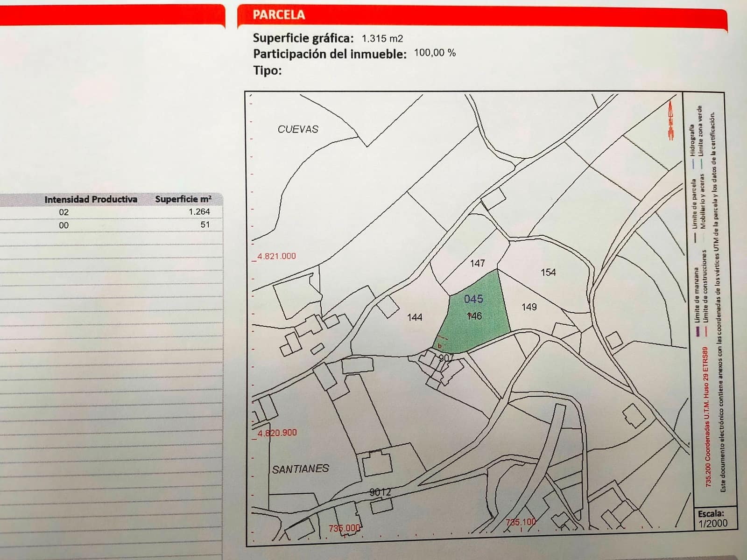Select building footprint 907 on the map
Image resolution: width=747 pixels, height=560 pixels.
tap(446, 357)
